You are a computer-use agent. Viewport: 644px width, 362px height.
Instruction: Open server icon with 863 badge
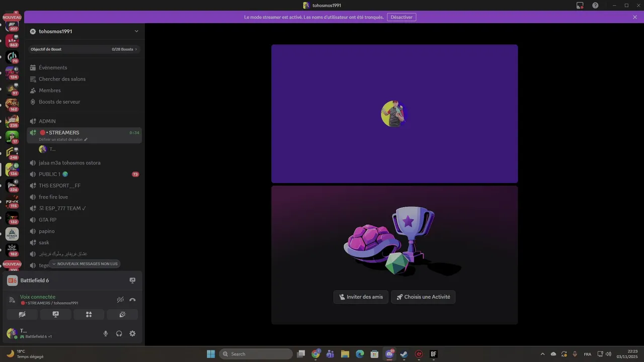pos(12,41)
